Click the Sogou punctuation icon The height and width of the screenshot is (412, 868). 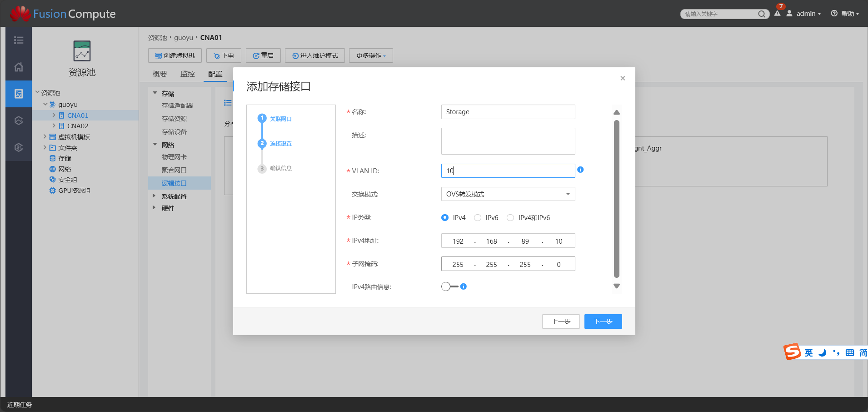(x=836, y=353)
